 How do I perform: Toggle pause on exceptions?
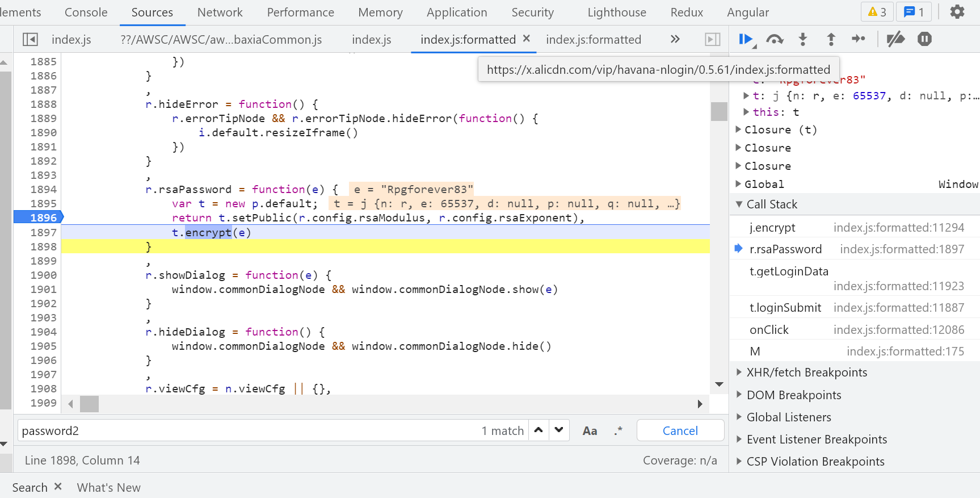point(924,39)
